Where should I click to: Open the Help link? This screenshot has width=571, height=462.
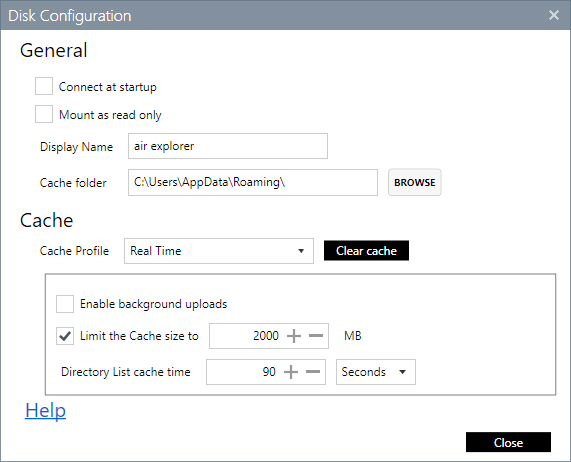(x=46, y=410)
